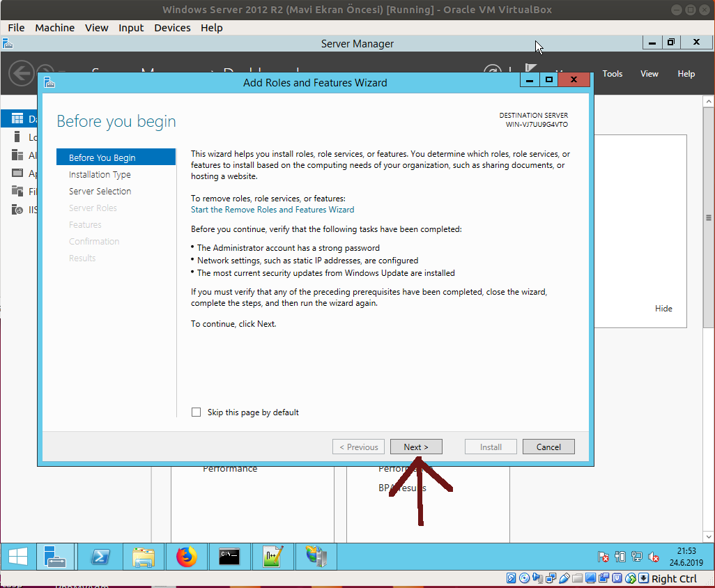Select the greyed Features step
Image resolution: width=715 pixels, height=588 pixels.
85,225
